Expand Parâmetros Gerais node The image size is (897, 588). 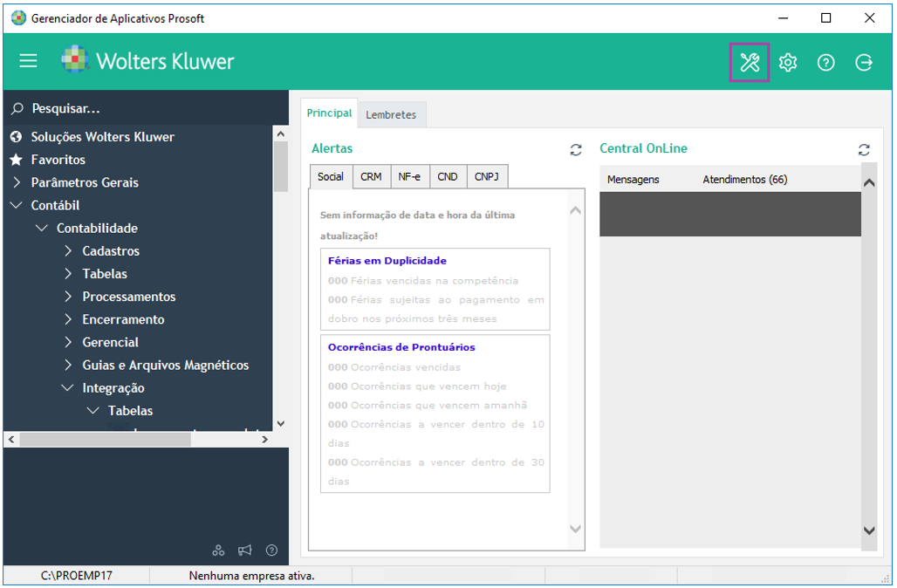tap(17, 182)
